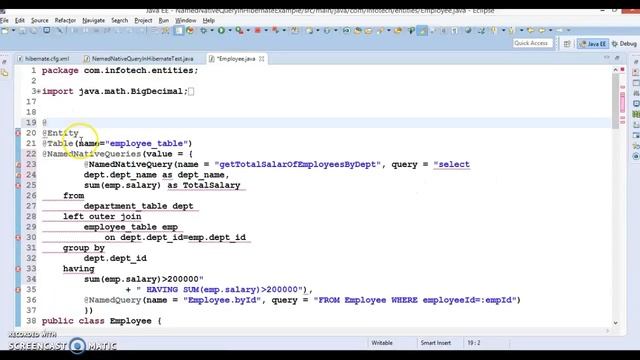The width and height of the screenshot is (640, 360).
Task: Click error marker on line 35
Action: coord(18,290)
